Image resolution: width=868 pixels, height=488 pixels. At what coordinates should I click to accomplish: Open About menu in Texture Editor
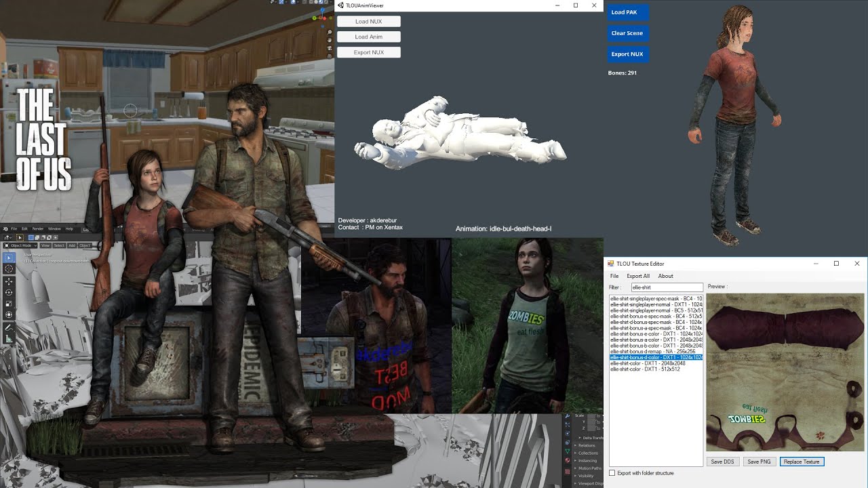[666, 276]
